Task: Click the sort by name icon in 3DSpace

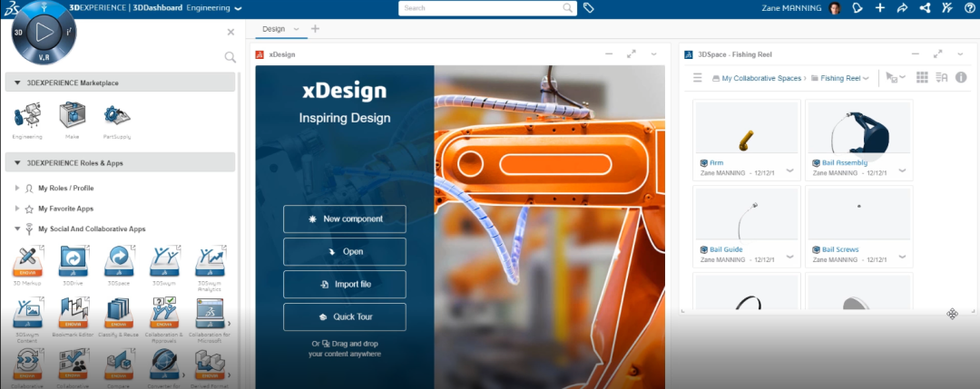Action: click(942, 77)
